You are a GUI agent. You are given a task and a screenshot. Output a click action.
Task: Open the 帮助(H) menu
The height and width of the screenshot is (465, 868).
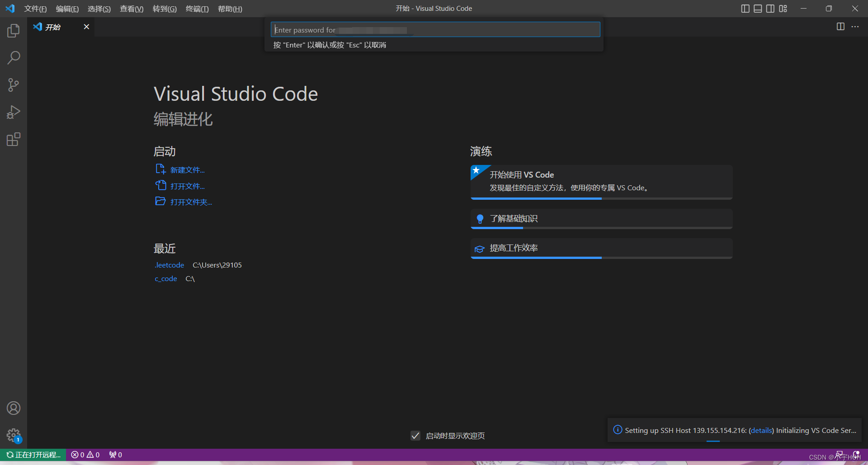230,9
